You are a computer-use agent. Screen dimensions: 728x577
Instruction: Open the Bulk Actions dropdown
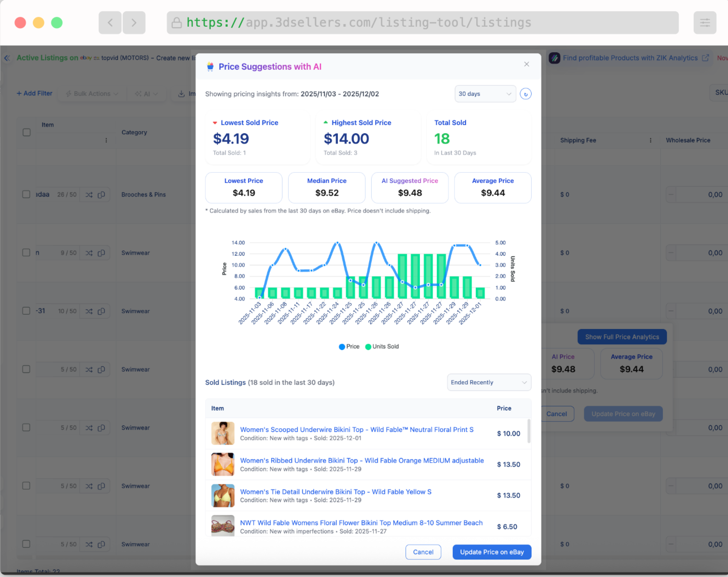[x=92, y=94]
